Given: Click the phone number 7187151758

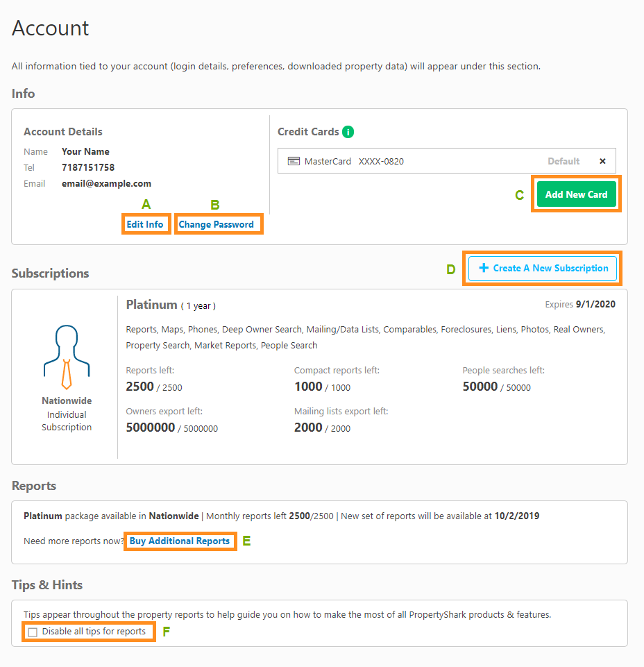Looking at the screenshot, I should coord(88,167).
